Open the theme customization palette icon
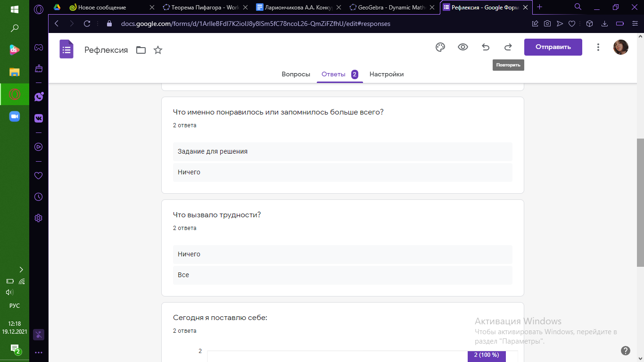 coord(440,47)
